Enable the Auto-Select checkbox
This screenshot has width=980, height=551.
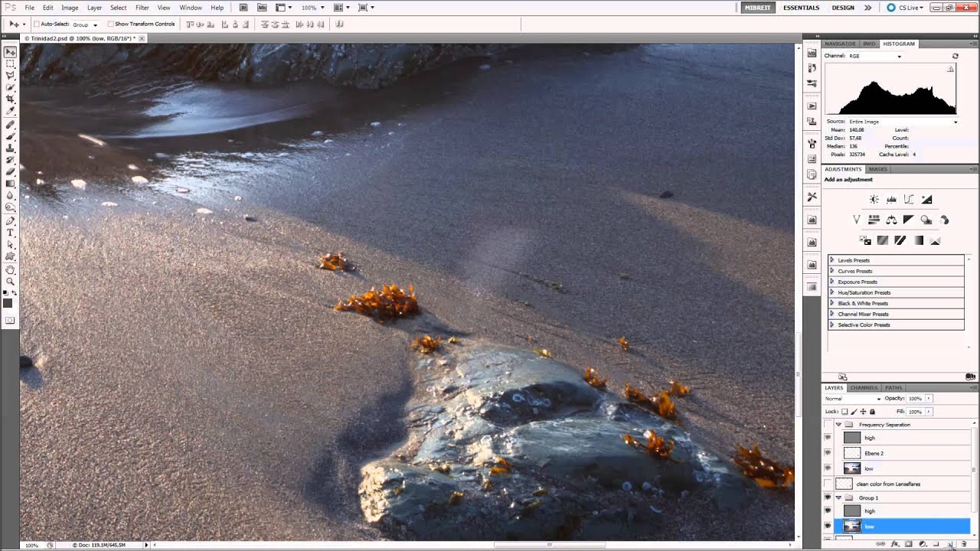click(x=36, y=24)
